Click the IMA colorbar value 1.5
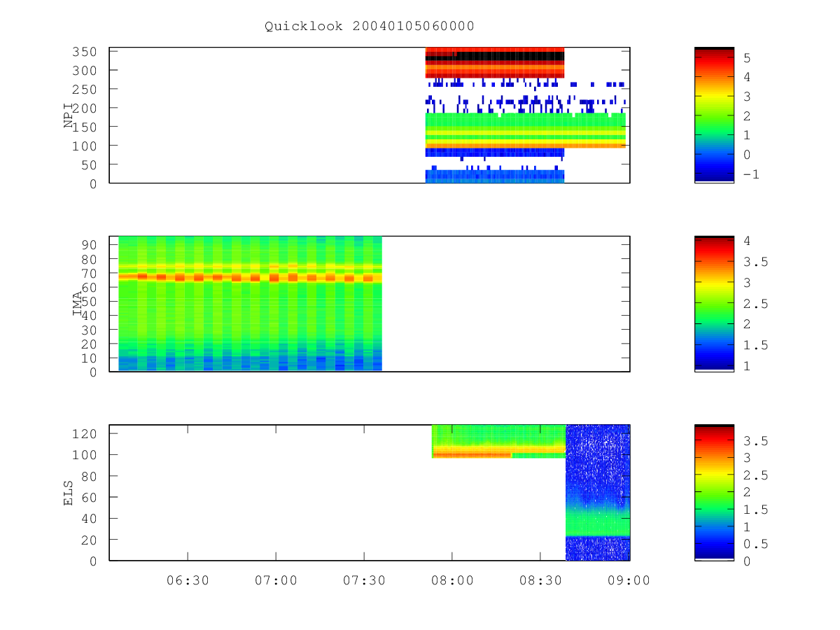The image size is (840, 630). (756, 345)
